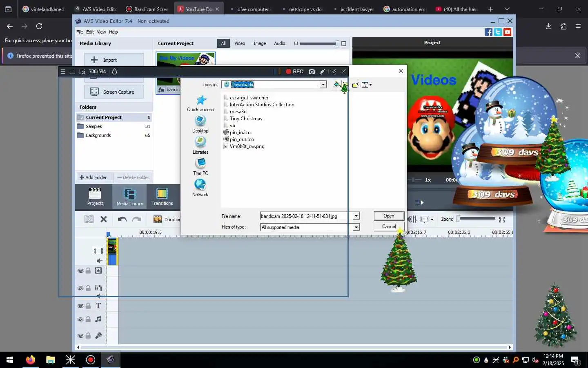Select Bandicam rectangle capture mode icon
Screen dimensions: 588x368
(x=72, y=72)
